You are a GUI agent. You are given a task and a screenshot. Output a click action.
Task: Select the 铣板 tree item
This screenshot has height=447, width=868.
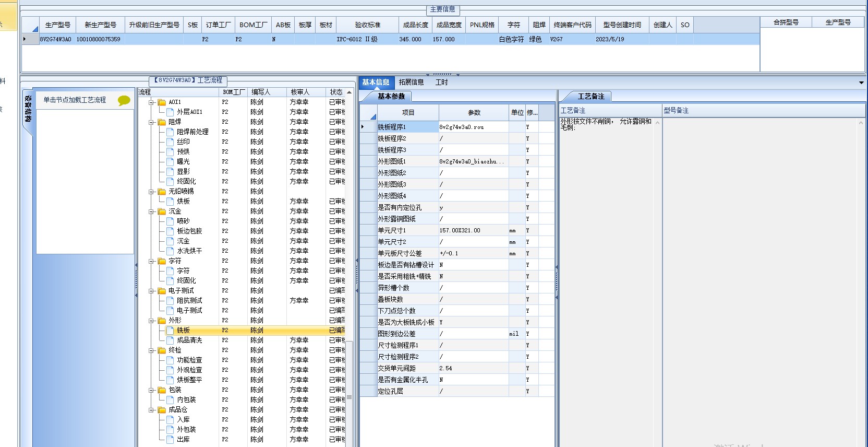[x=183, y=330]
